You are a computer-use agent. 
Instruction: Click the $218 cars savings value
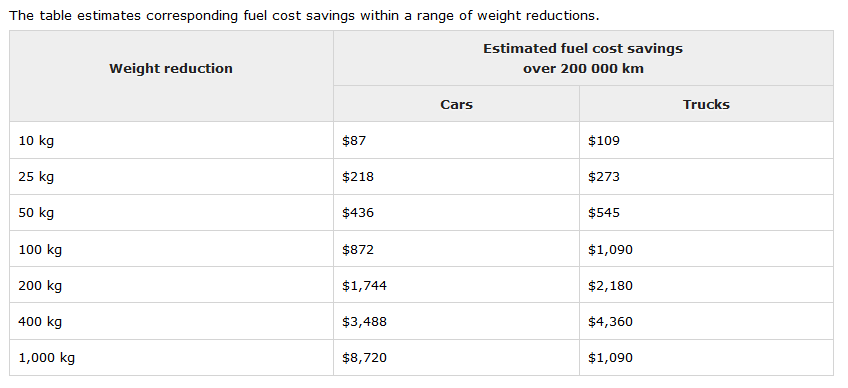[x=358, y=177]
